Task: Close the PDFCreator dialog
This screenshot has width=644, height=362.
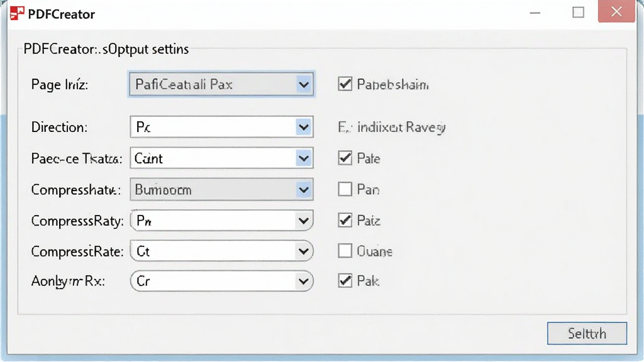Action: click(616, 12)
